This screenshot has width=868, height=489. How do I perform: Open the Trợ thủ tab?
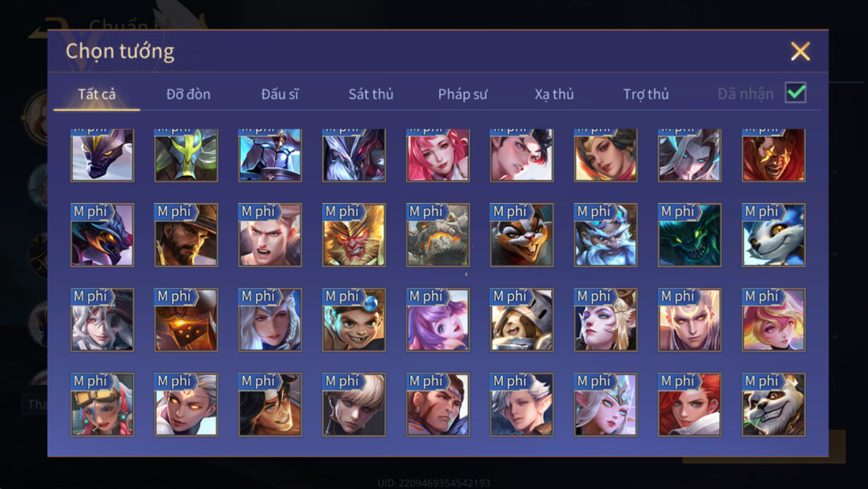646,94
